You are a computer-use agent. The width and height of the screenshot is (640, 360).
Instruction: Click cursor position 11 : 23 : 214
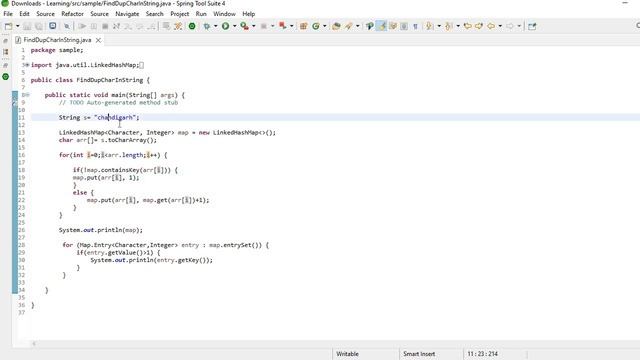click(x=482, y=354)
